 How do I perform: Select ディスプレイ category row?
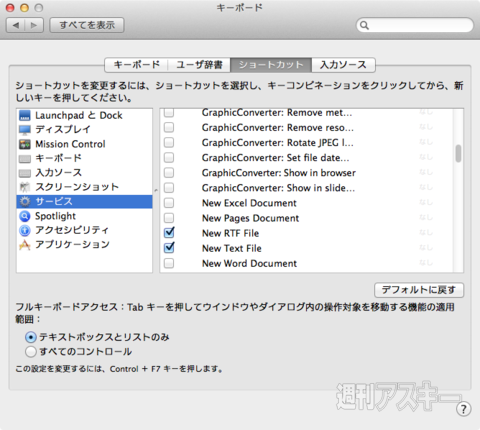(x=84, y=130)
